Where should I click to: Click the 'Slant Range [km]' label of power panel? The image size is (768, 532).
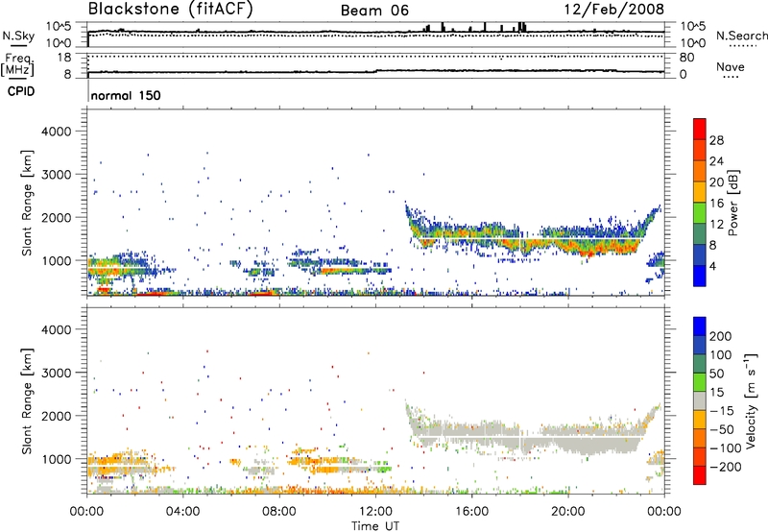pos(27,203)
